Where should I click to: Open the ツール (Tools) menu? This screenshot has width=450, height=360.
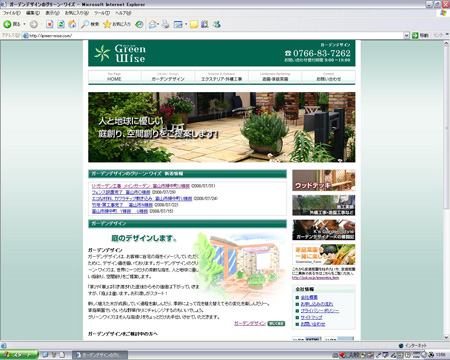click(x=102, y=13)
